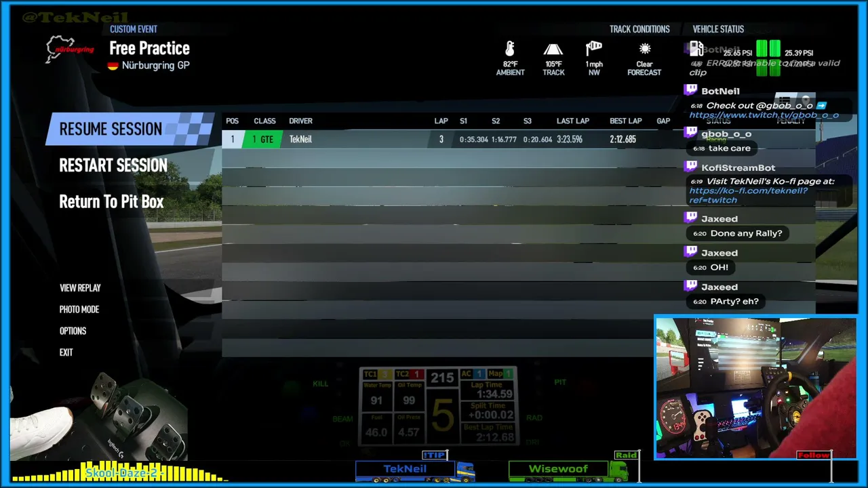The height and width of the screenshot is (488, 868).
Task: Click the Wisewoof truck banner at the bottom
Action: pos(568,470)
